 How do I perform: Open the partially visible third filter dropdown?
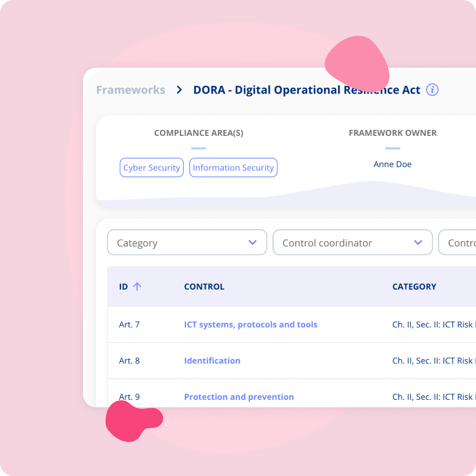tap(458, 243)
